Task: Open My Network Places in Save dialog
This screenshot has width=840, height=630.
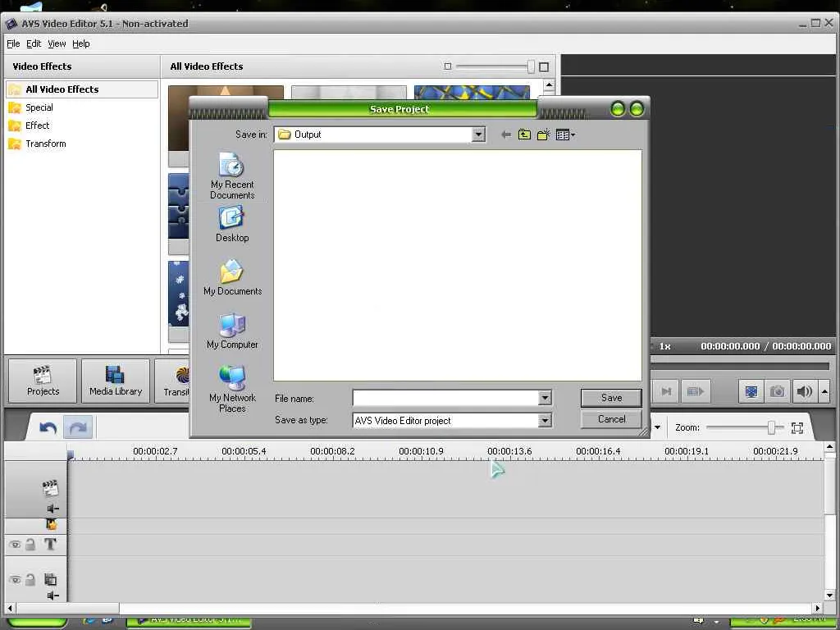Action: point(232,389)
